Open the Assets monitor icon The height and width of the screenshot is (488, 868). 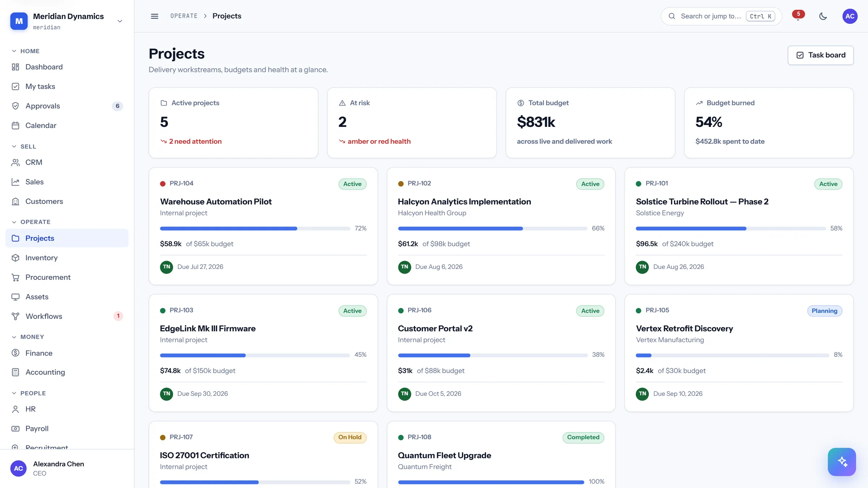click(x=15, y=297)
